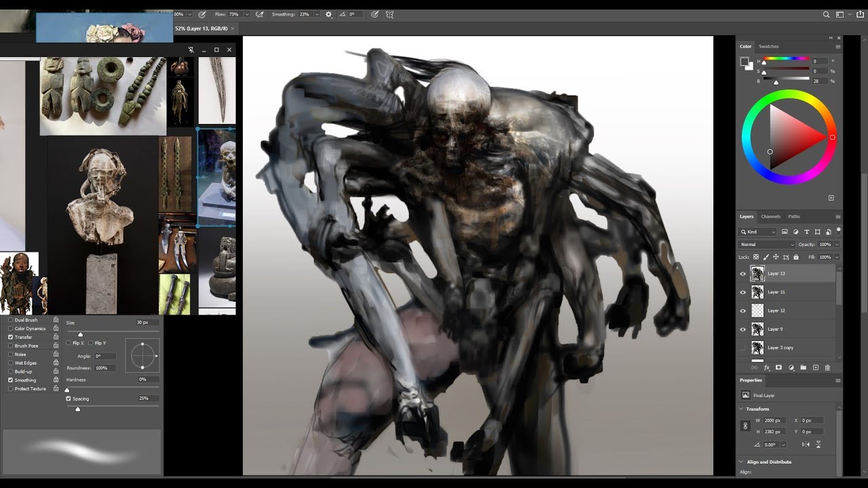868x488 pixels.
Task: Uncheck the Smoothing brush setting checkbox
Action: coord(10,380)
